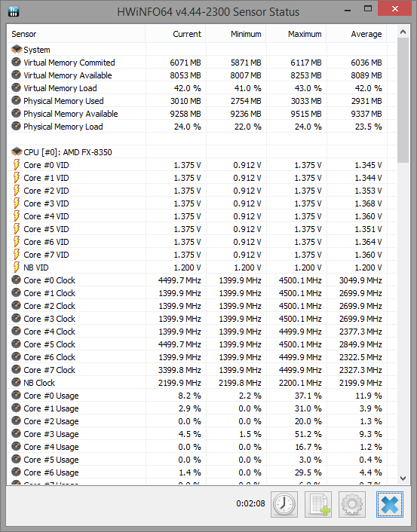Click the scrollbar up arrow
This screenshot has width=417, height=532.
click(x=403, y=32)
